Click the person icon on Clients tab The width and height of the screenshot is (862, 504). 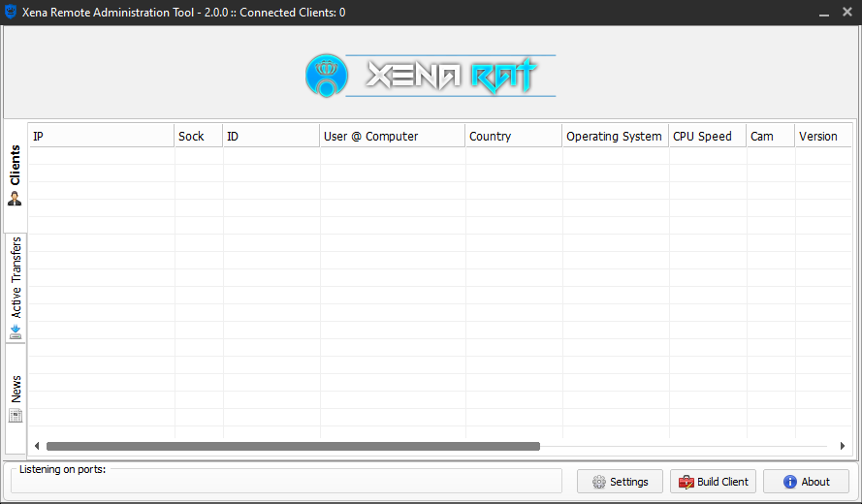click(x=16, y=199)
